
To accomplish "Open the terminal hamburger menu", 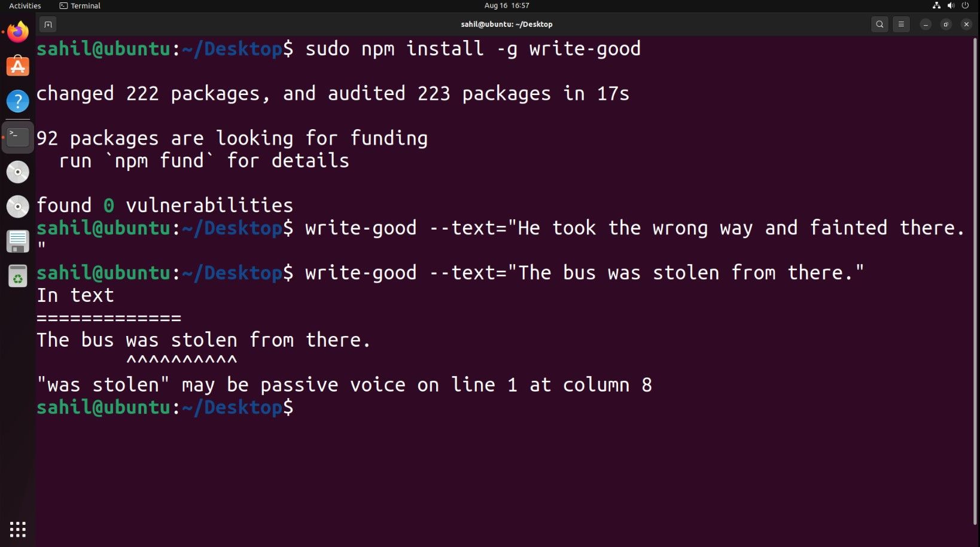I will tap(901, 25).
